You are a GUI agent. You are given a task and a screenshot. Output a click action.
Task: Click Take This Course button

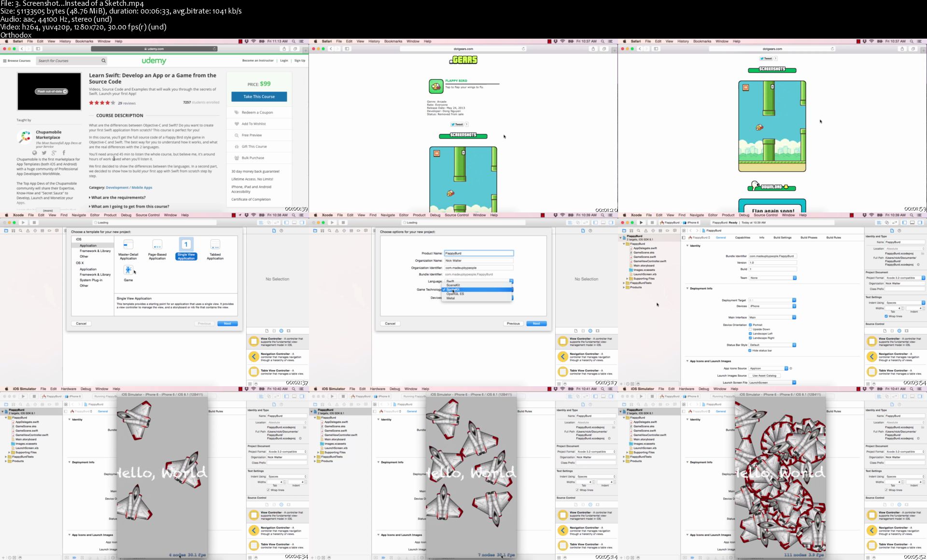point(259,97)
